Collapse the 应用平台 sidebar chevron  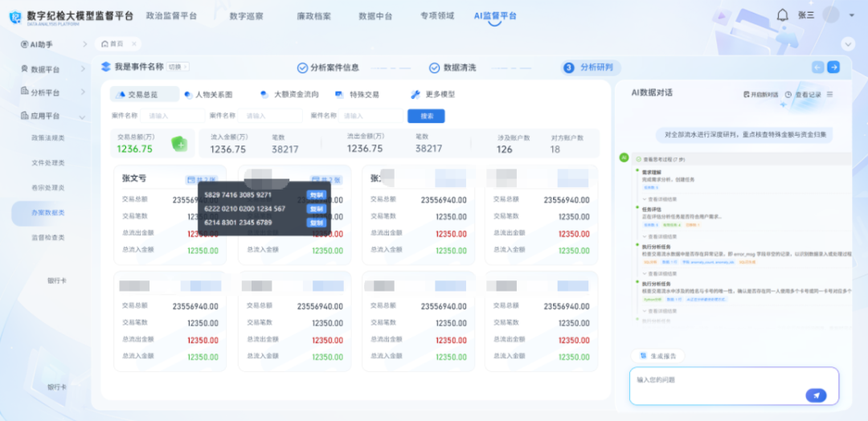[83, 117]
